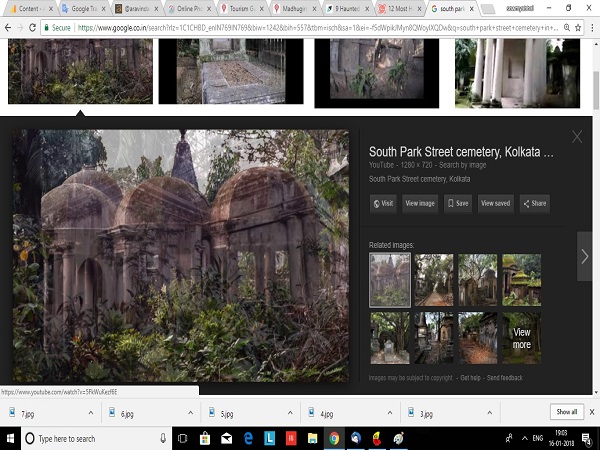
Task: Click the Search by image link
Action: click(x=462, y=165)
